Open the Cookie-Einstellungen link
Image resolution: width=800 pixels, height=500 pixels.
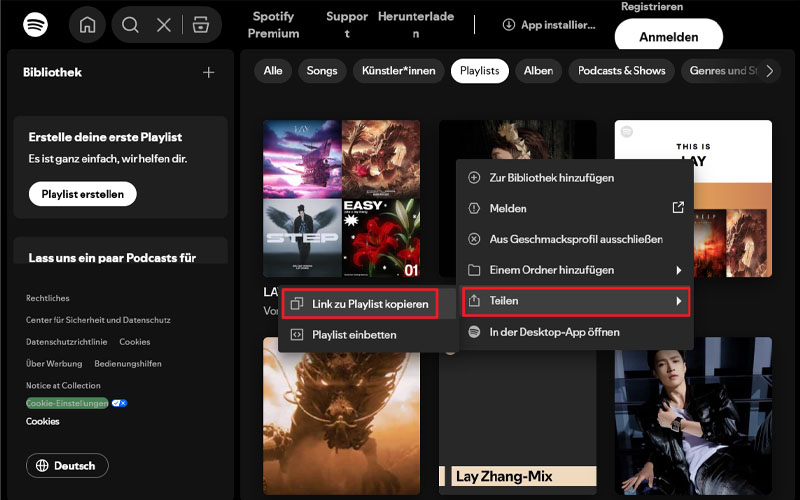(x=67, y=403)
